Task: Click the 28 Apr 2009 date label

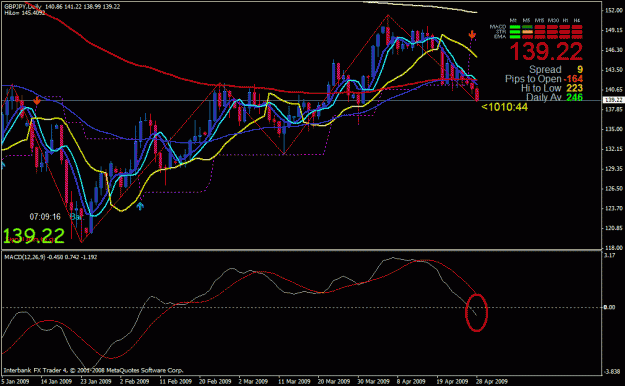Action: tap(492, 381)
